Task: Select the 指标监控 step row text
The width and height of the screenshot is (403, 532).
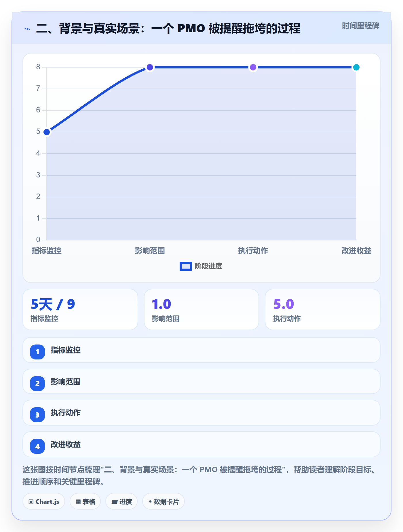Action: click(x=66, y=350)
